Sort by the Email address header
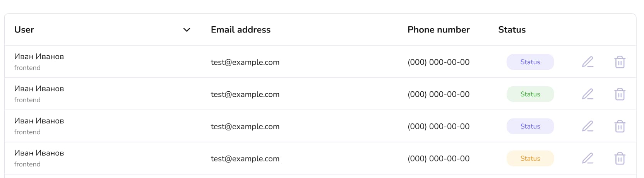The width and height of the screenshot is (644, 178). pos(240,30)
